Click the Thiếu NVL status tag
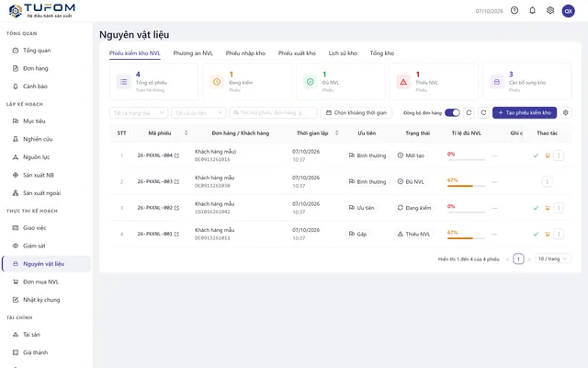This screenshot has height=368, width=588. point(413,234)
